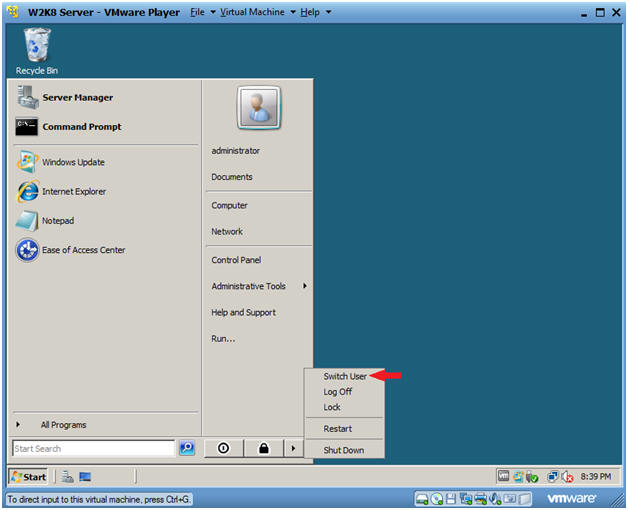The height and width of the screenshot is (510, 628).
Task: Click the VMware CD/DVD device icon
Action: click(x=437, y=499)
